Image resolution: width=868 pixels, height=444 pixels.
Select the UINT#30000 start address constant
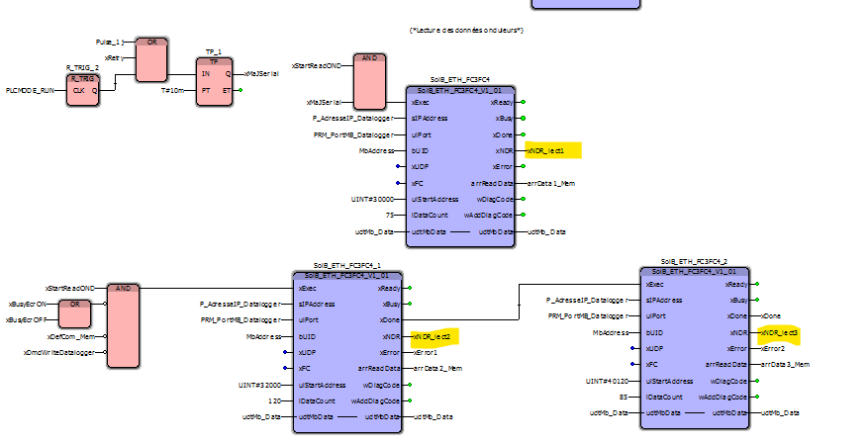pyautogui.click(x=373, y=199)
